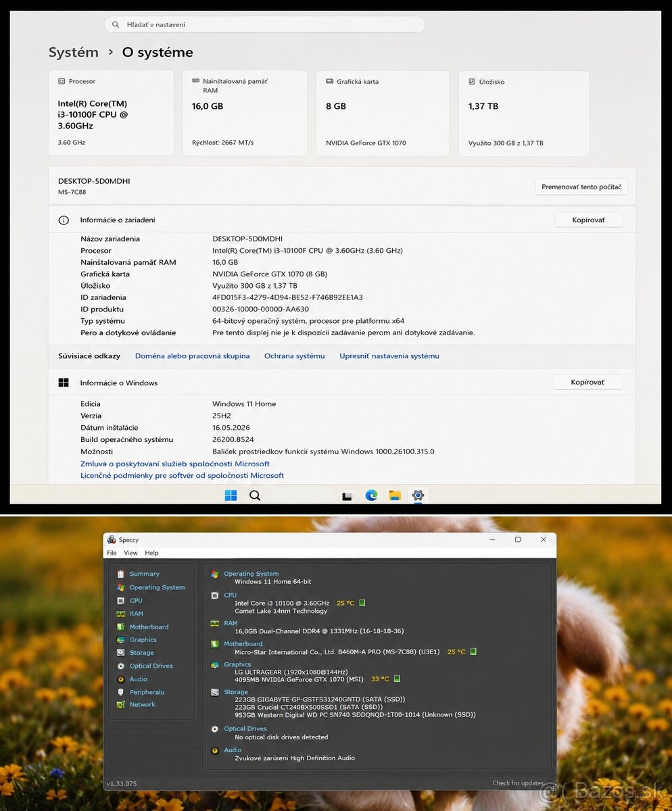The width and height of the screenshot is (672, 811).
Task: Click the green CPU temperature status icon
Action: (362, 603)
